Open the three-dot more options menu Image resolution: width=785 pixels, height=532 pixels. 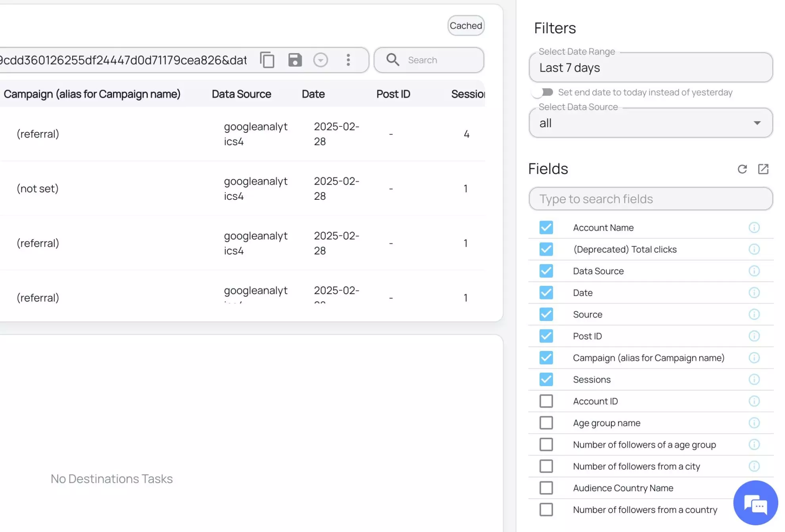coord(348,60)
